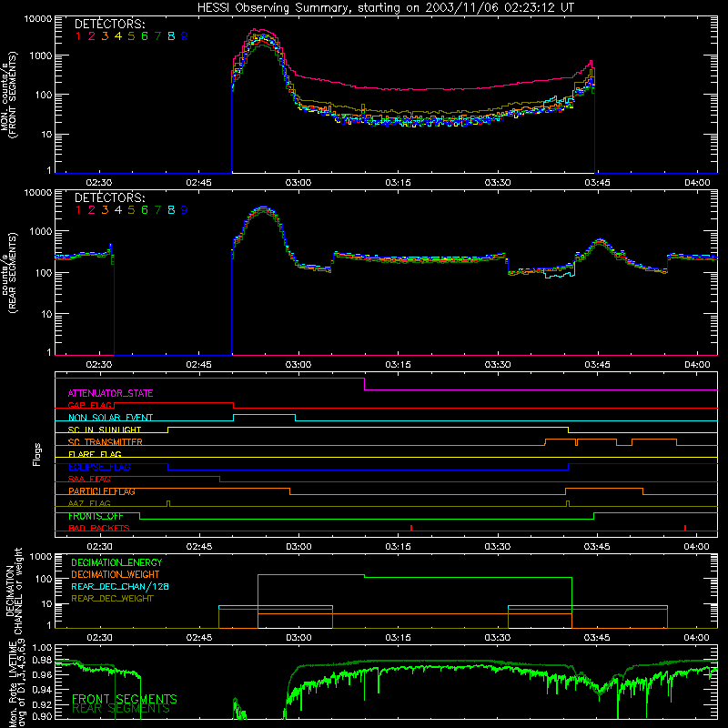Click the FRONT SEGMENTS counts y-axis label
728x728 pixels.
9,96
